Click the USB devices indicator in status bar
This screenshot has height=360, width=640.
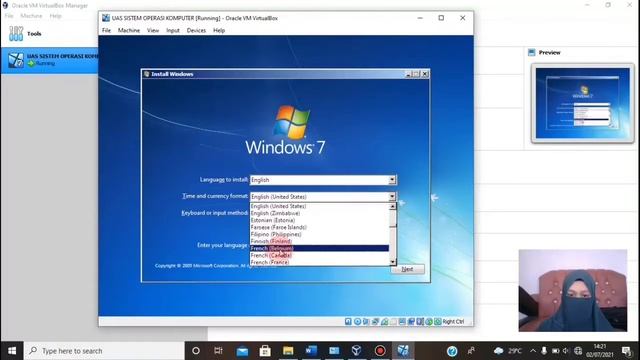384,322
